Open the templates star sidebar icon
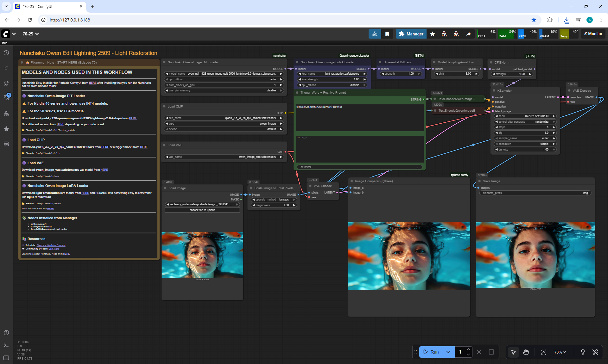Image resolution: width=608 pixels, height=364 pixels. tap(6, 129)
